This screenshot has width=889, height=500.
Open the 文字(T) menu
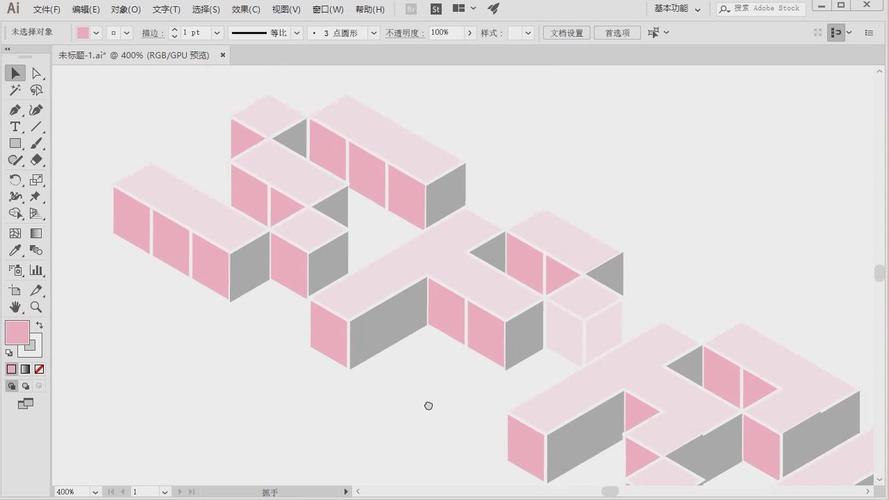pos(166,10)
